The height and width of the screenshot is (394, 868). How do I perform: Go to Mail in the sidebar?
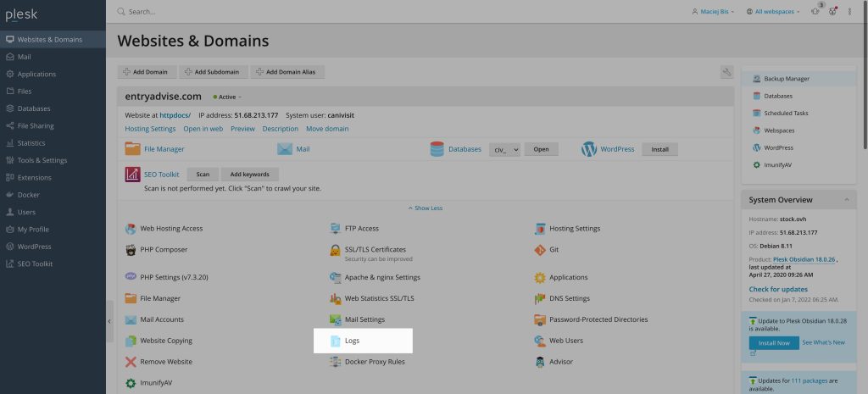53,57
